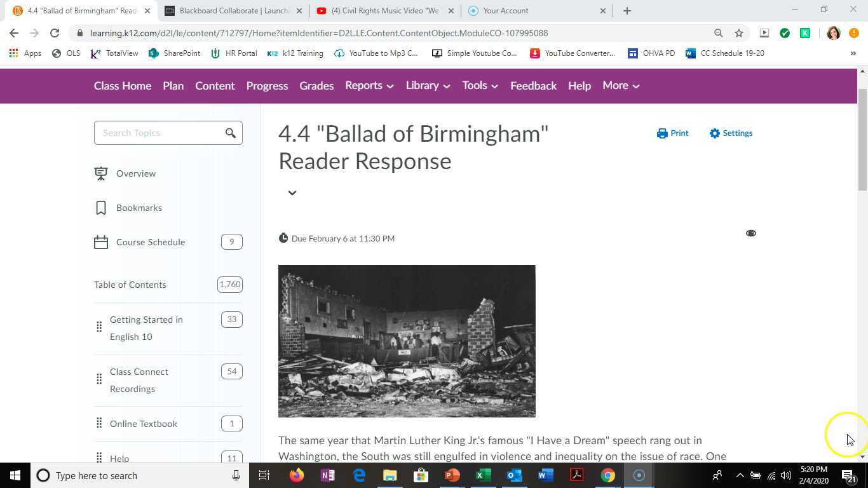Screen dimensions: 868x488
Task: Launch Word from the taskbar
Action: (x=545, y=475)
